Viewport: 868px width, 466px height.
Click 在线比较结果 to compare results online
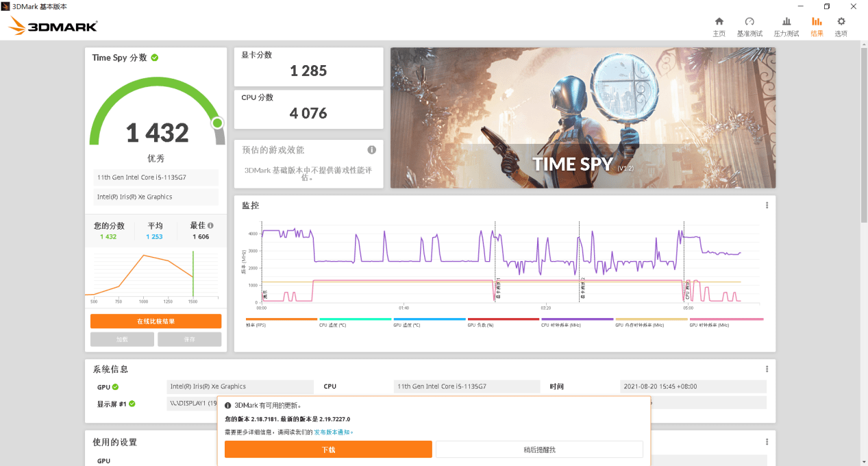coord(156,321)
